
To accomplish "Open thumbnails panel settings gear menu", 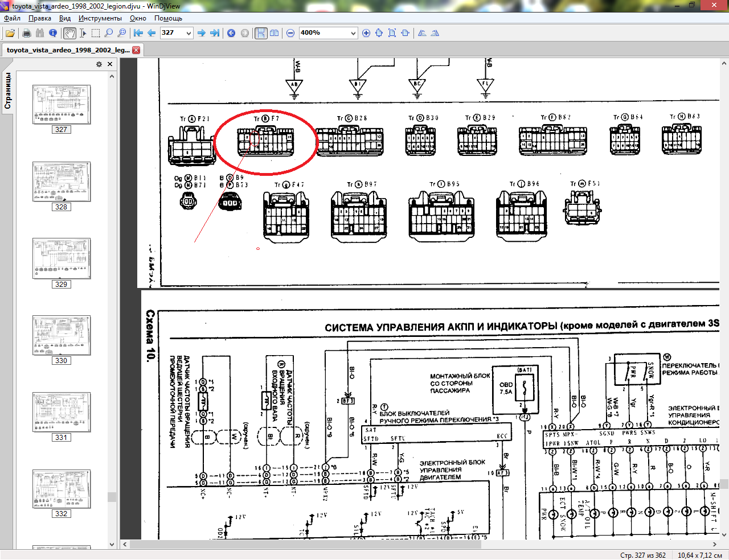I will 99,64.
